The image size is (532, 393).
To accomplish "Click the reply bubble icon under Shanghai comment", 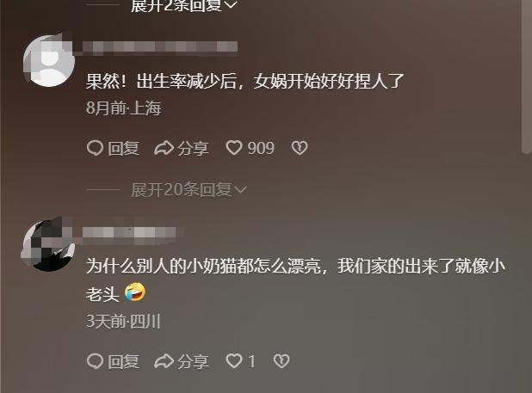I will (x=95, y=149).
